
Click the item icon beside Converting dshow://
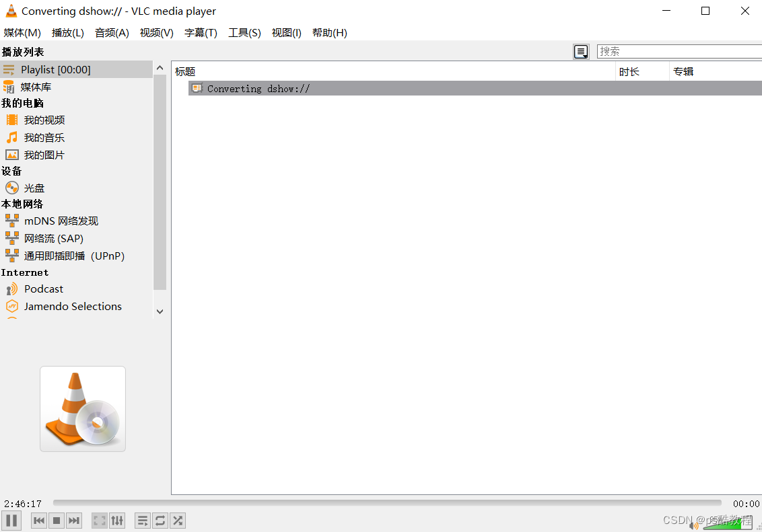(x=197, y=88)
